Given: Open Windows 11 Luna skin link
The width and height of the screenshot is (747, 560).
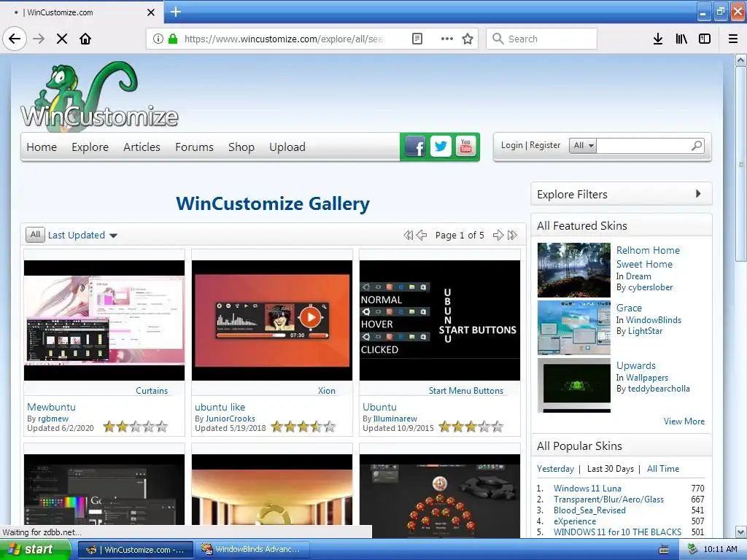Looking at the screenshot, I should tap(587, 488).
